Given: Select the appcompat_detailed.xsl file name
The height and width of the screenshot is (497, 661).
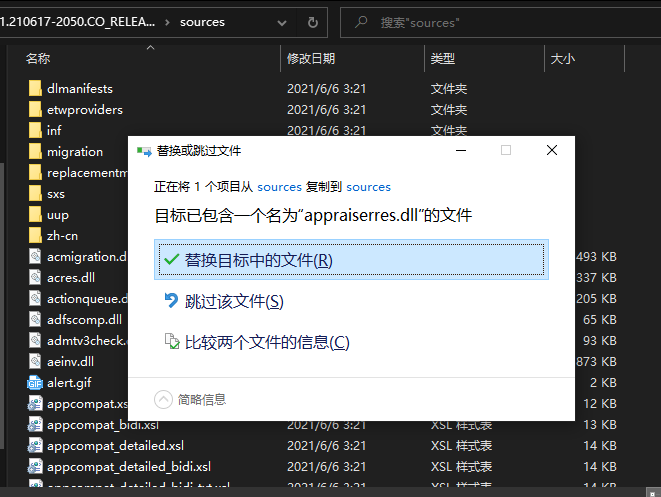Looking at the screenshot, I should point(116,446).
